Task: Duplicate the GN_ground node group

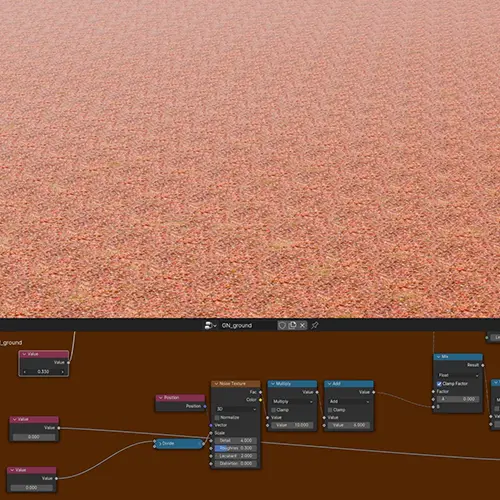Action: (292, 325)
